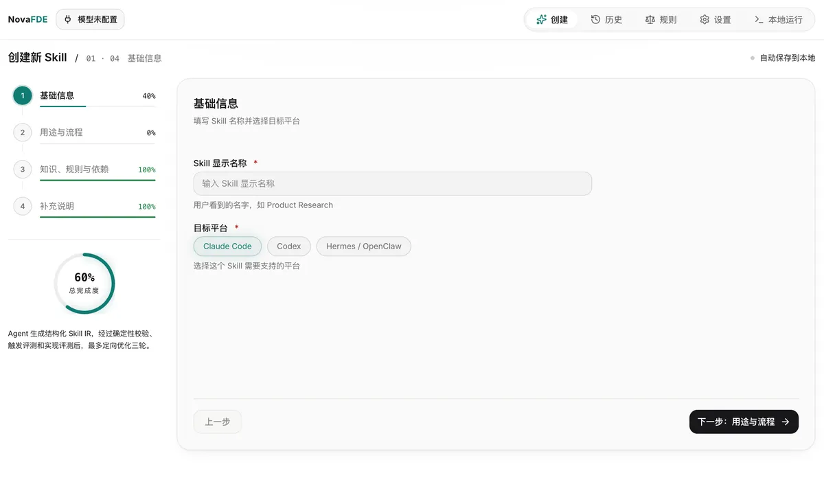Image resolution: width=824 pixels, height=504 pixels.
Task: Click the 知识、规则与依赖 100% progress bar
Action: pos(98,180)
